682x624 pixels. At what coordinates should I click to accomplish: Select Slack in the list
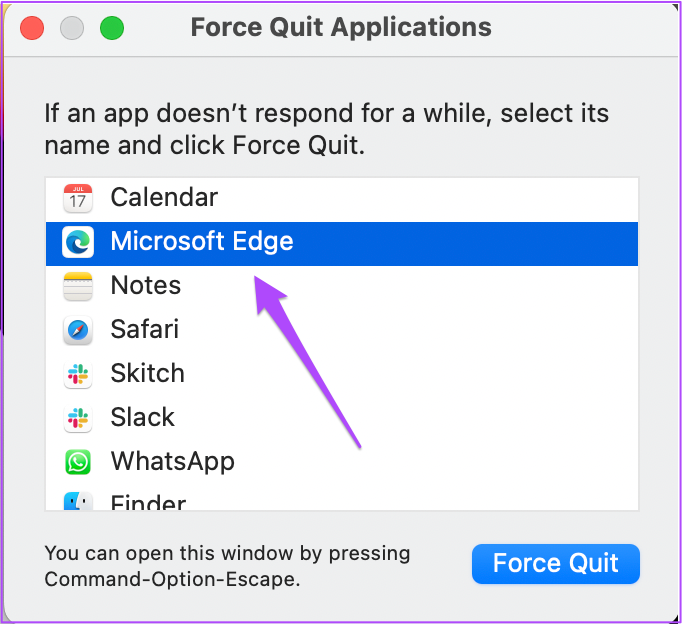click(x=342, y=418)
